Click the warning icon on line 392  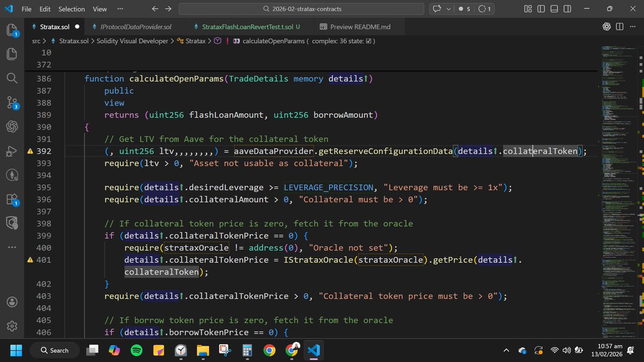click(31, 151)
